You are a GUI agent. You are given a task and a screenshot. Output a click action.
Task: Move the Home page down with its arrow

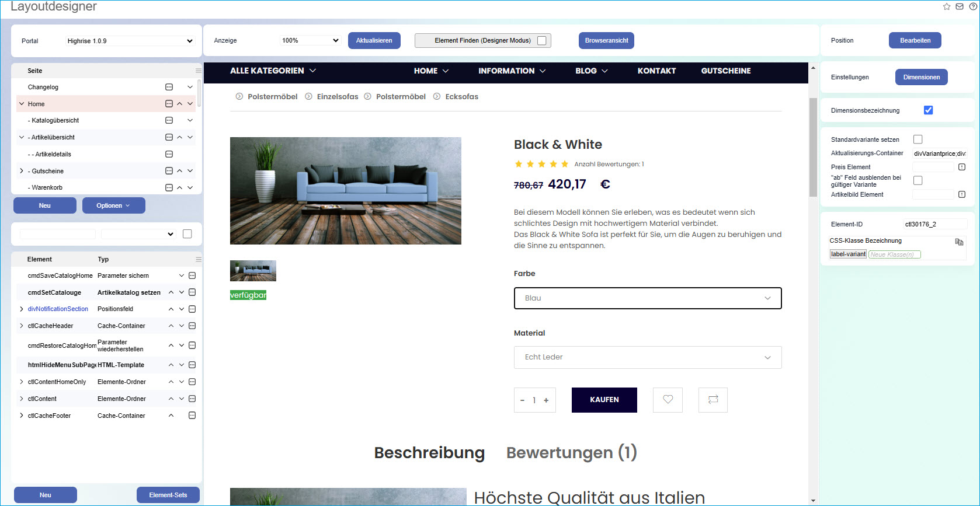tap(190, 104)
